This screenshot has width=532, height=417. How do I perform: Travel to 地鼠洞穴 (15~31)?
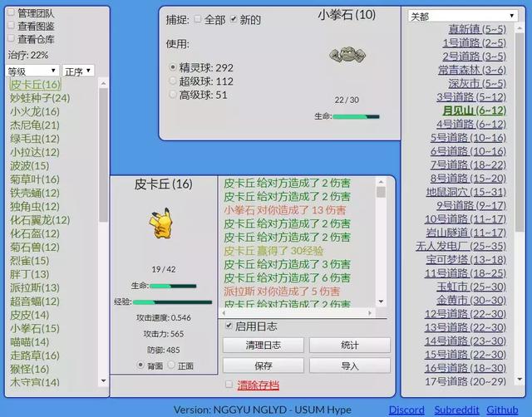tap(466, 192)
